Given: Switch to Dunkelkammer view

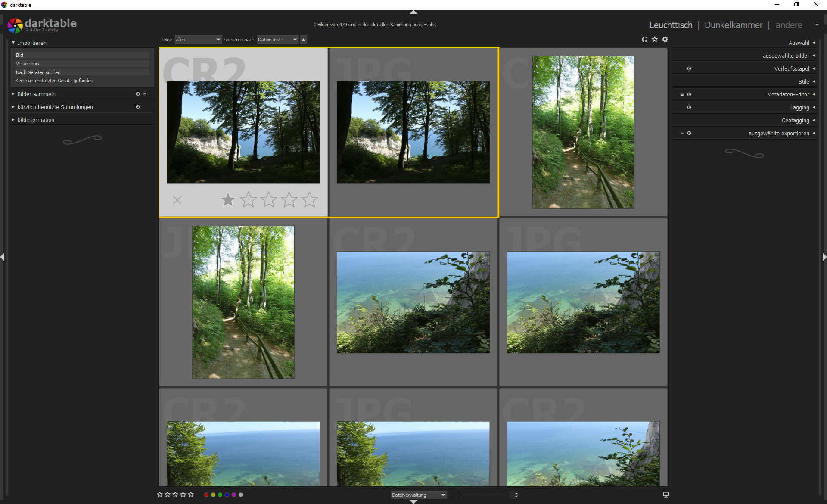Looking at the screenshot, I should click(733, 25).
